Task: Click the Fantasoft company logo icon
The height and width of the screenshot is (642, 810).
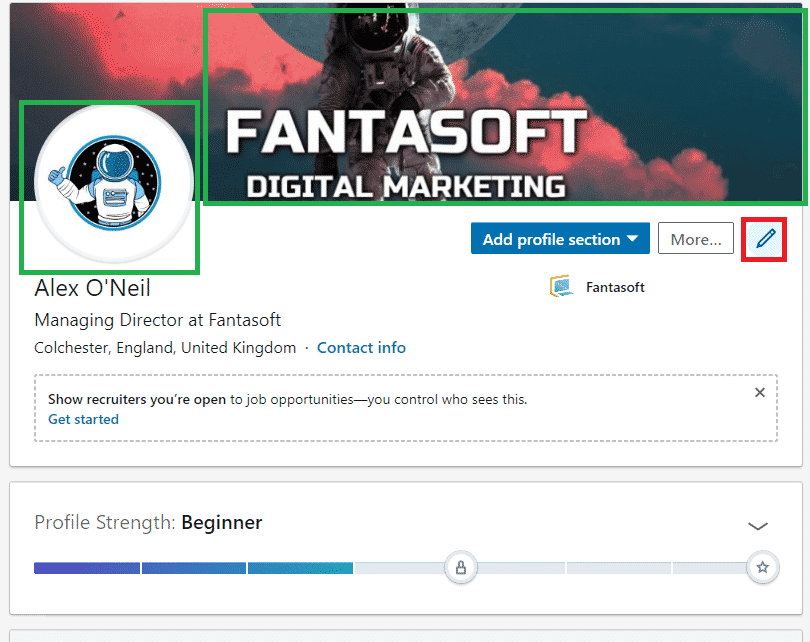Action: tap(562, 287)
